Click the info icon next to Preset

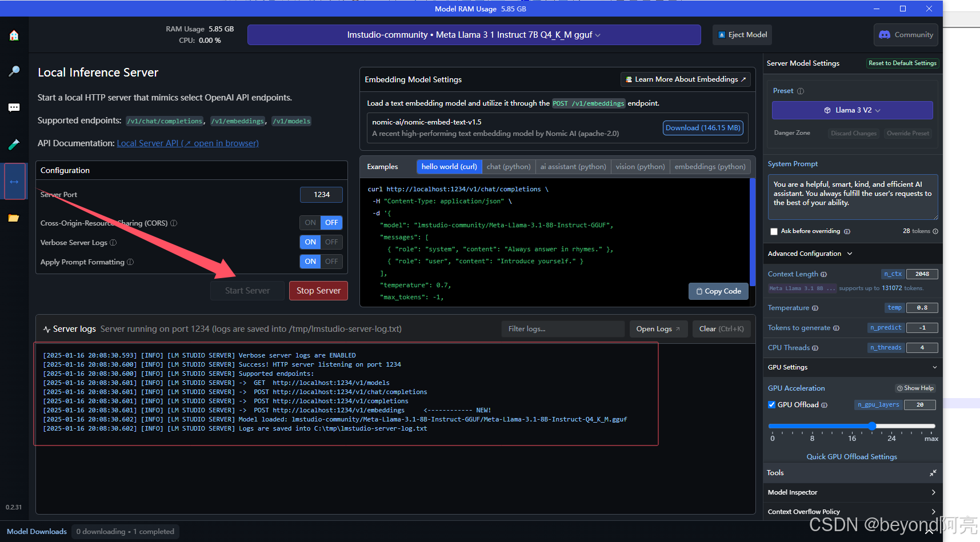(801, 91)
